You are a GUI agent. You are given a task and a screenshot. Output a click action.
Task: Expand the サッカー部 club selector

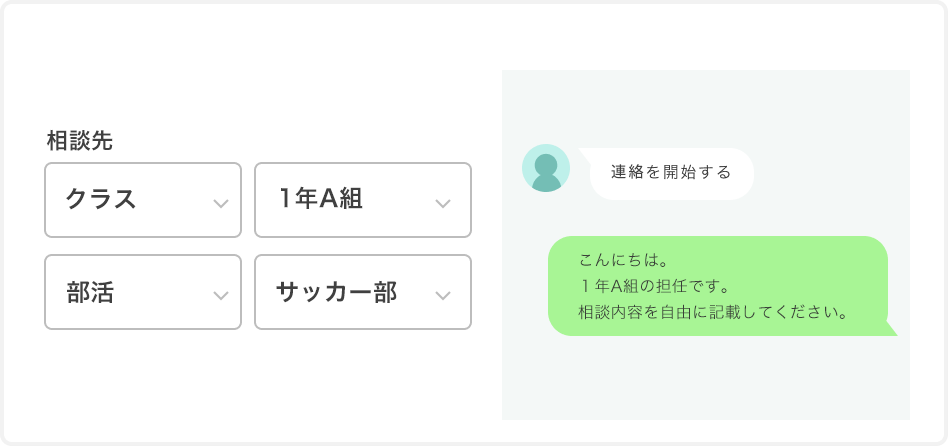(363, 292)
